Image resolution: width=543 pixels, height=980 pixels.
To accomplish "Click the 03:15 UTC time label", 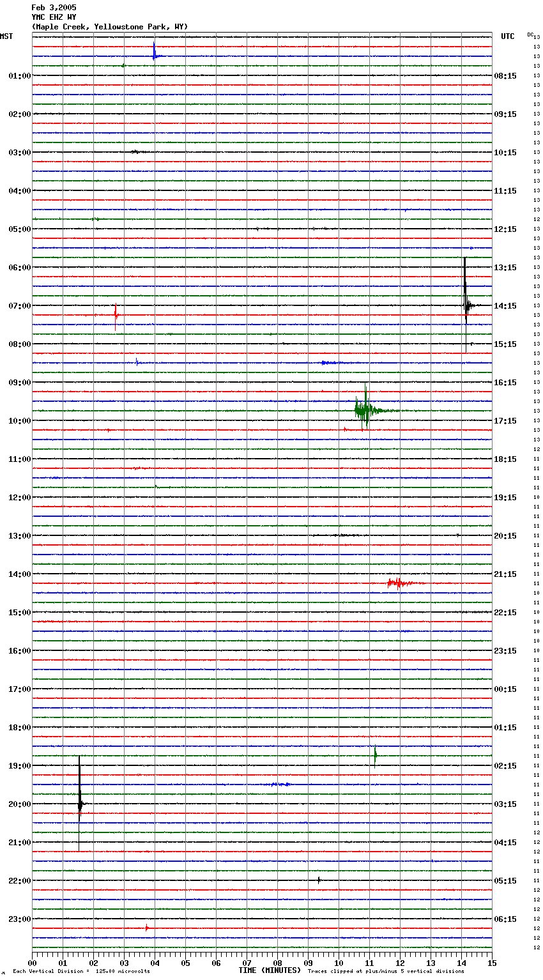I will pos(505,804).
